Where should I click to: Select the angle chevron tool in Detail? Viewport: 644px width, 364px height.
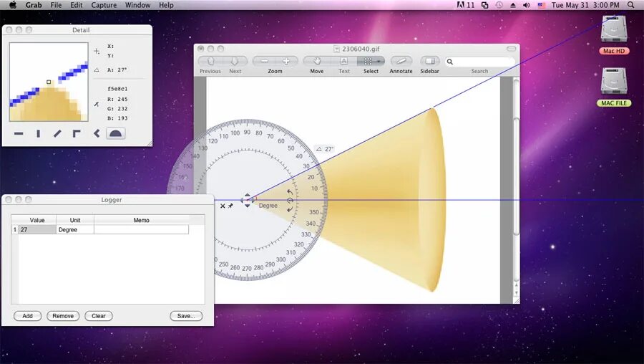tap(96, 134)
